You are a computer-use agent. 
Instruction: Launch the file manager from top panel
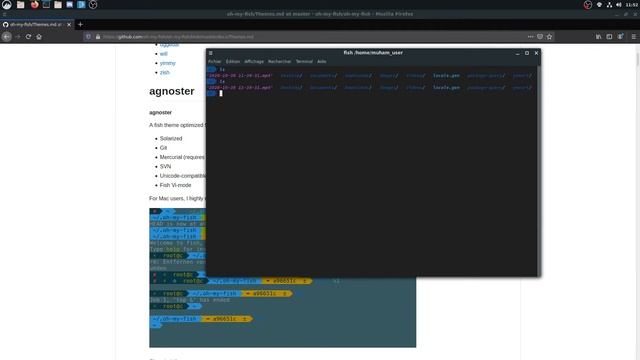click(x=20, y=5)
